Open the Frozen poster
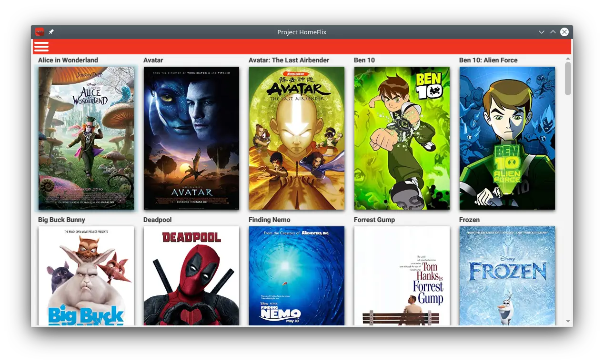 (507, 276)
